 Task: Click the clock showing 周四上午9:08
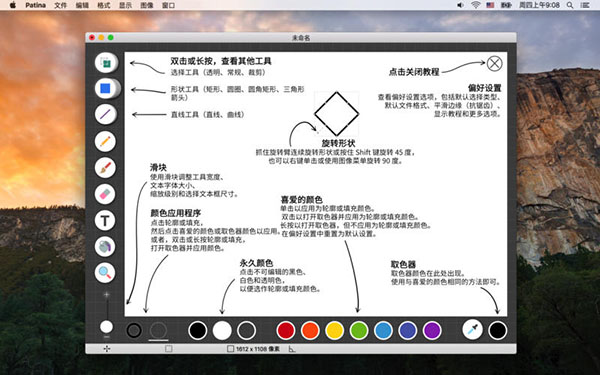point(539,5)
